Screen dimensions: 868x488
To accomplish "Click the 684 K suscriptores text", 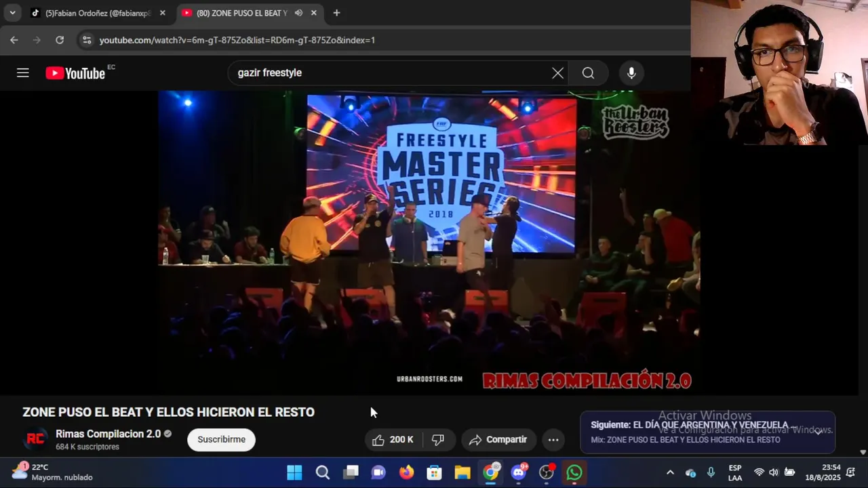I will 87,447.
